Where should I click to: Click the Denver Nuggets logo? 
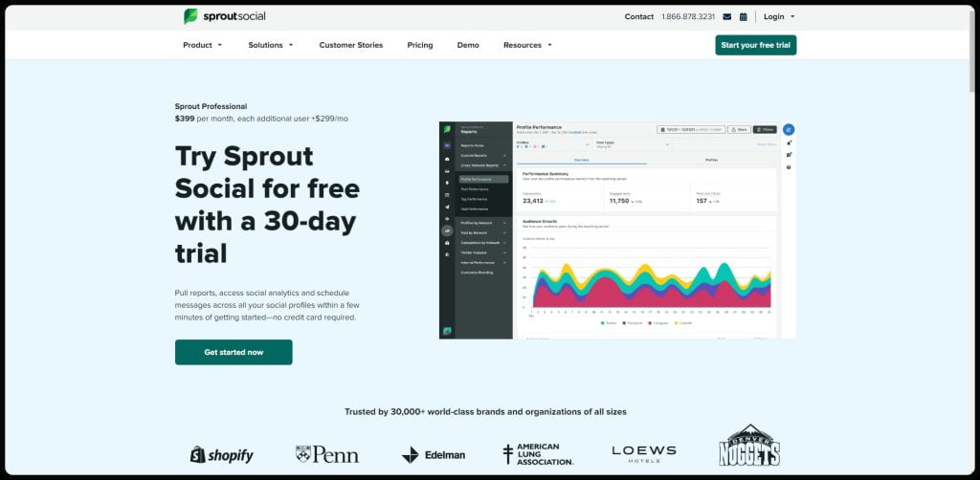(x=748, y=445)
